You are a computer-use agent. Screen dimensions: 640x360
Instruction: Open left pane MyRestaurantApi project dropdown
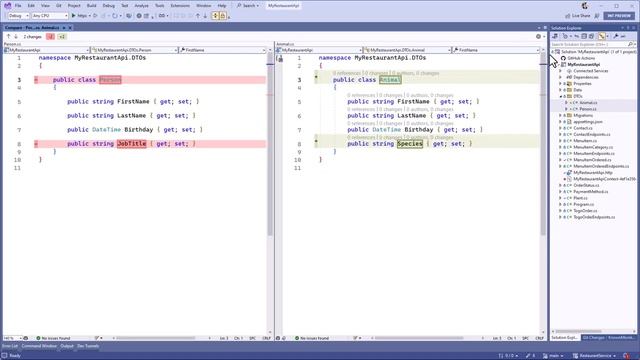point(47,50)
